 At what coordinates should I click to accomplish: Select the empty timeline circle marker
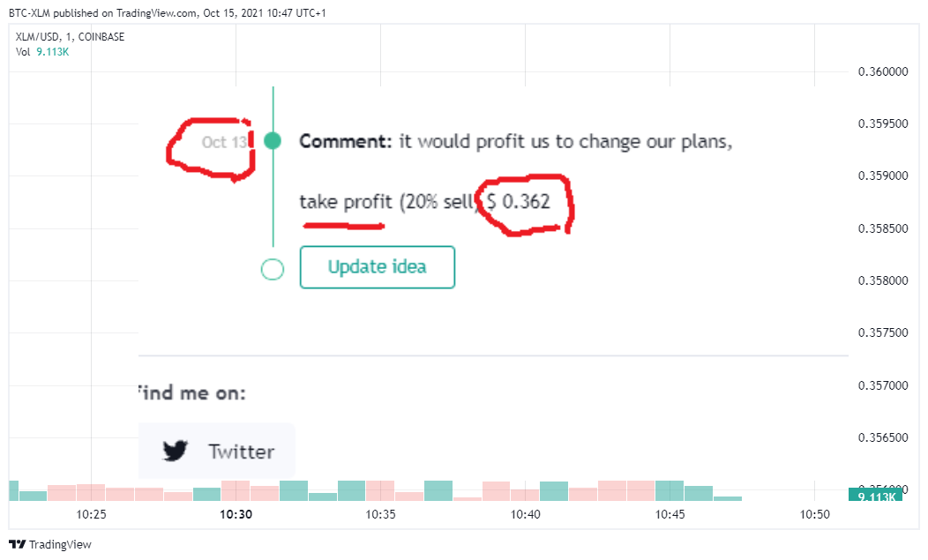(273, 269)
